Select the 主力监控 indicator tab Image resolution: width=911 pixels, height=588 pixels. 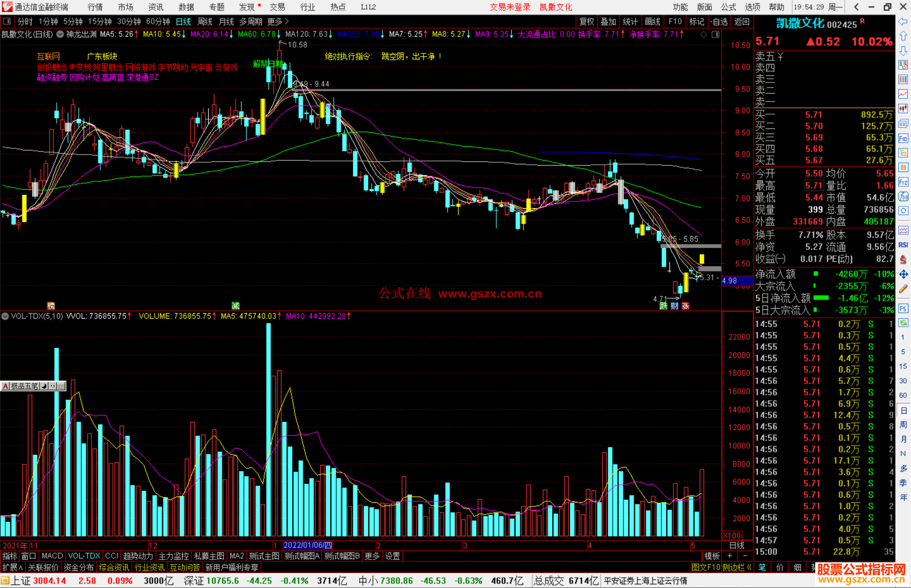(174, 556)
